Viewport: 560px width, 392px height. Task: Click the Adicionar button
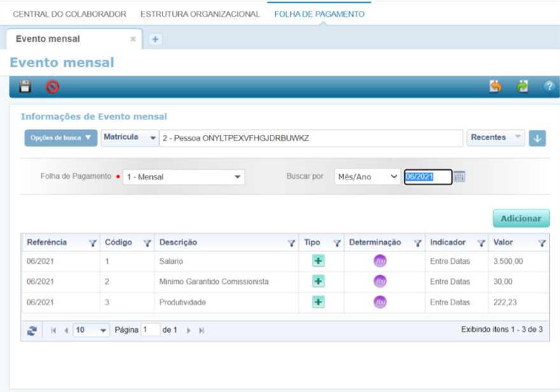tap(521, 218)
